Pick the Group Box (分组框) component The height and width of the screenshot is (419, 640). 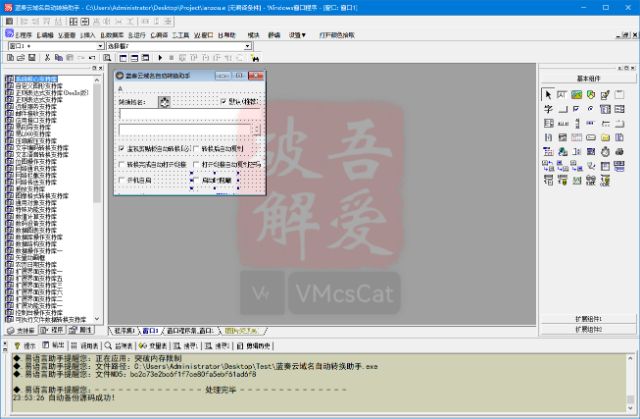pos(619,95)
